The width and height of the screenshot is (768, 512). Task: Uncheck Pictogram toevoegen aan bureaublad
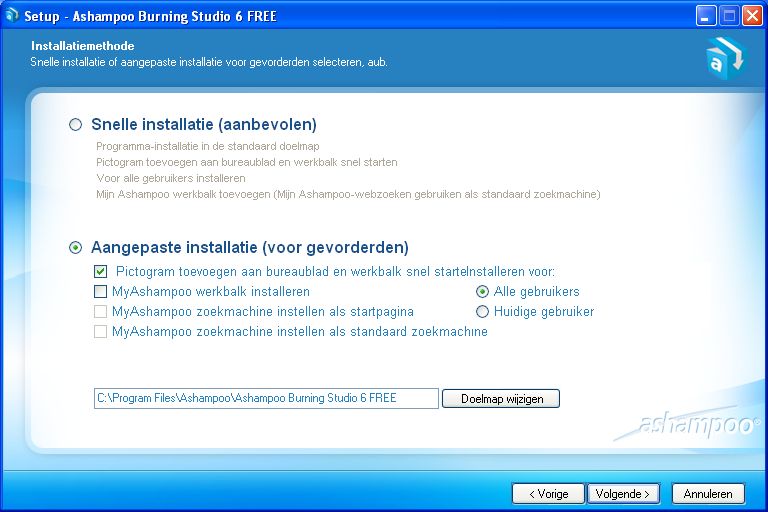[x=101, y=272]
